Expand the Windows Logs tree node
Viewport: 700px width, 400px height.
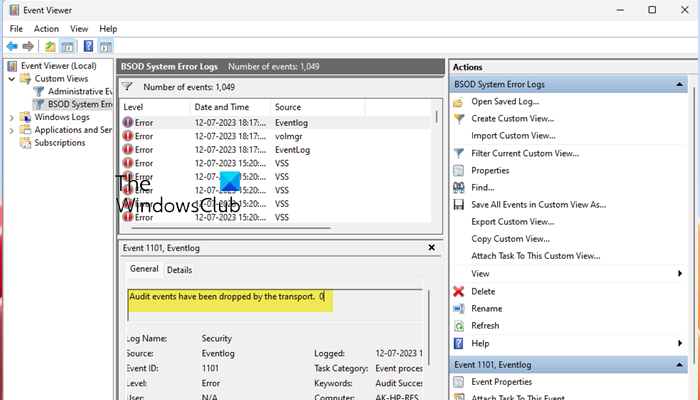coord(12,117)
